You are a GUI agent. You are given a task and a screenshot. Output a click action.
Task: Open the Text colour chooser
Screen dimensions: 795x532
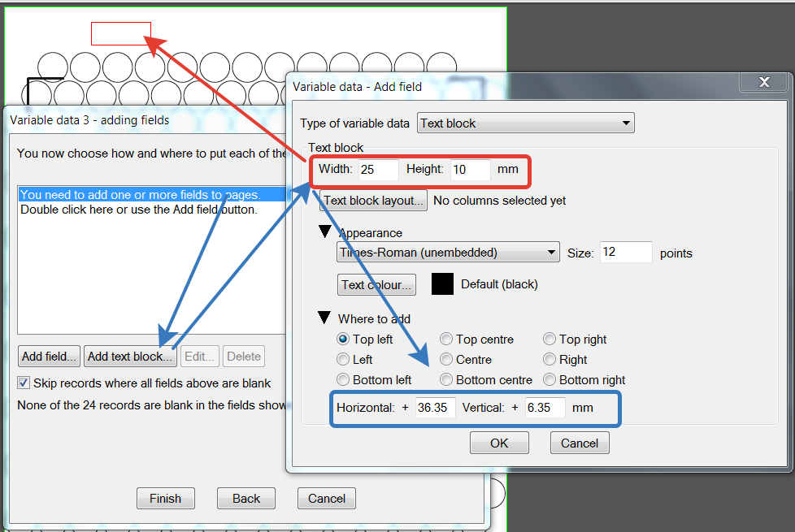coord(376,285)
